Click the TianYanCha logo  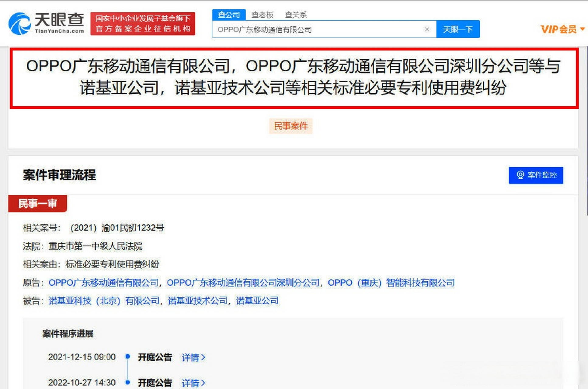coord(46,23)
